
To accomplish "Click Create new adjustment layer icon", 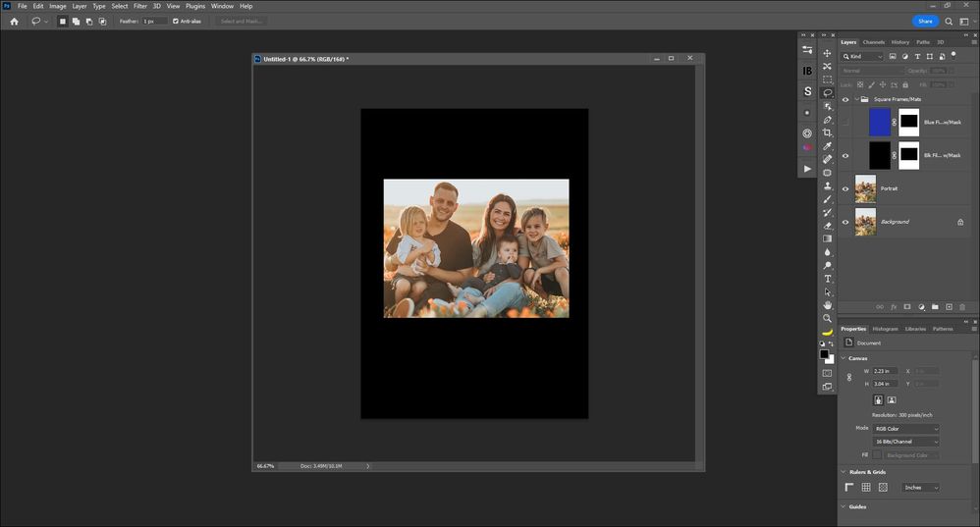I will tap(921, 306).
